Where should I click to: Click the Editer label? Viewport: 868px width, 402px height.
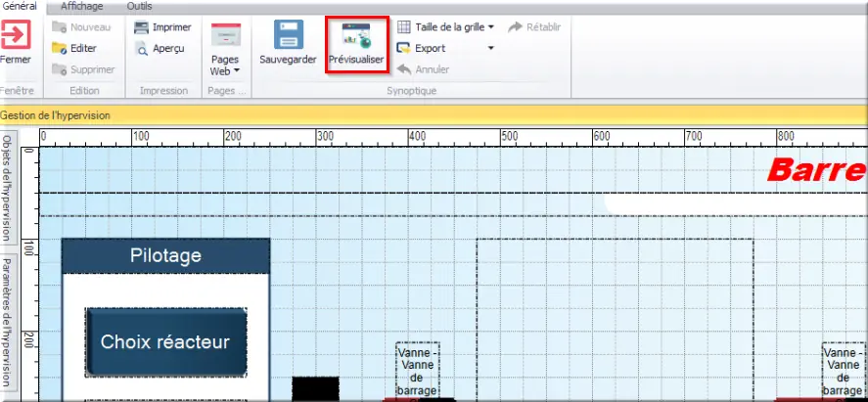click(83, 48)
